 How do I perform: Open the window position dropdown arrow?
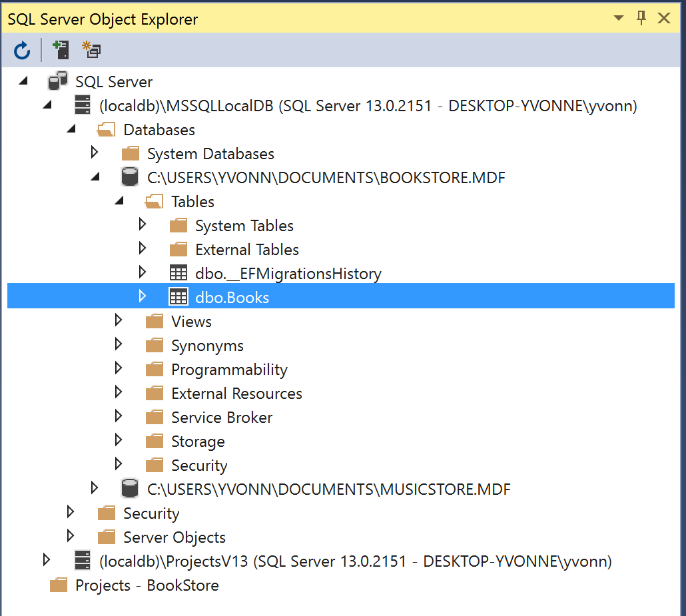(x=618, y=18)
